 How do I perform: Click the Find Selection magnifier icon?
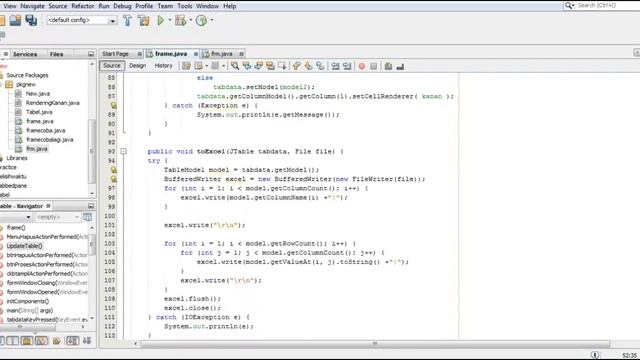coord(235,66)
